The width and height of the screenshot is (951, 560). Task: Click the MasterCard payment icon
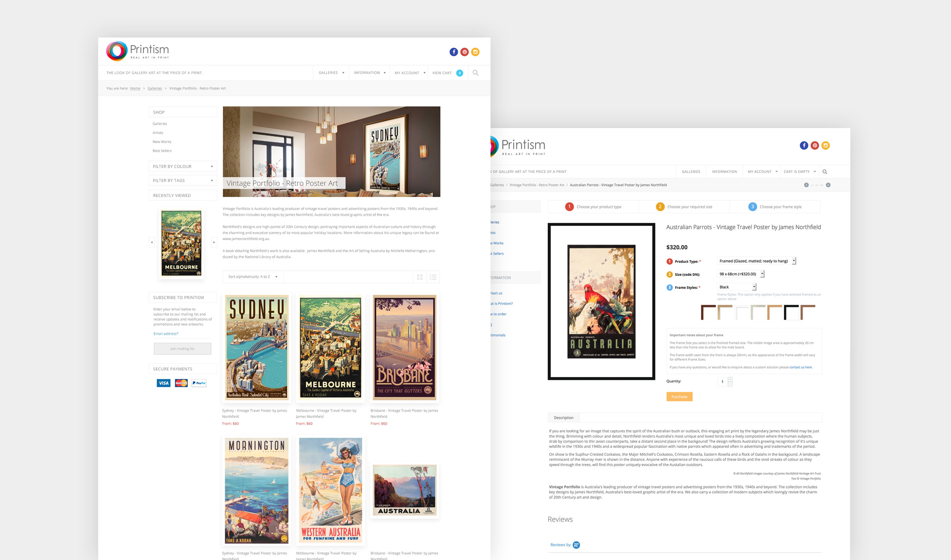coord(181,383)
